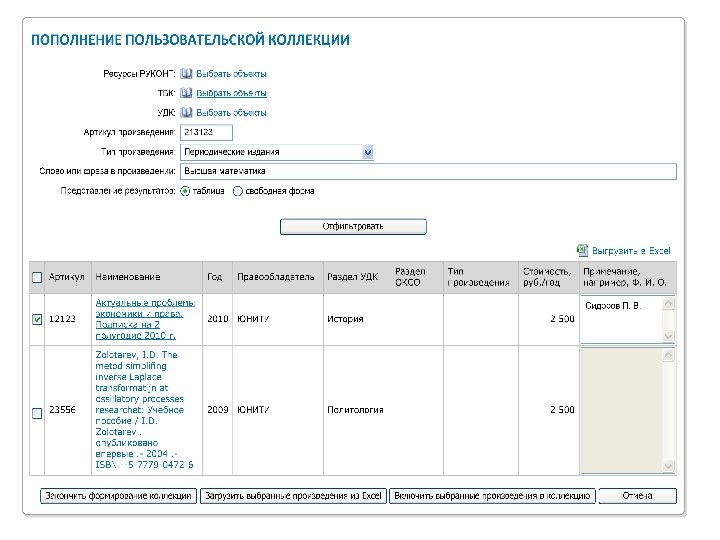Open Выбрать объекты link for УДК
Image resolution: width=720 pixels, height=540 pixels.
(231, 112)
